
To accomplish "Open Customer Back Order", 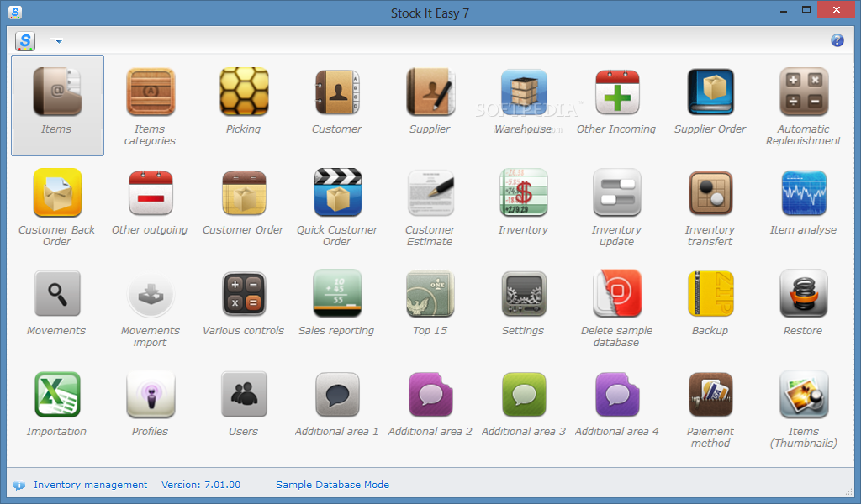I will pyautogui.click(x=57, y=193).
